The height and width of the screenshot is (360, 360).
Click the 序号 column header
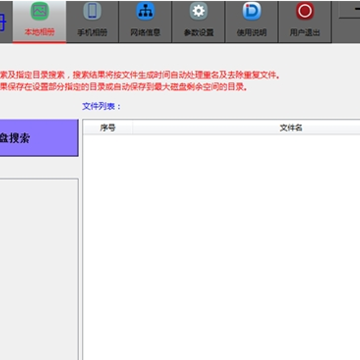(108, 128)
